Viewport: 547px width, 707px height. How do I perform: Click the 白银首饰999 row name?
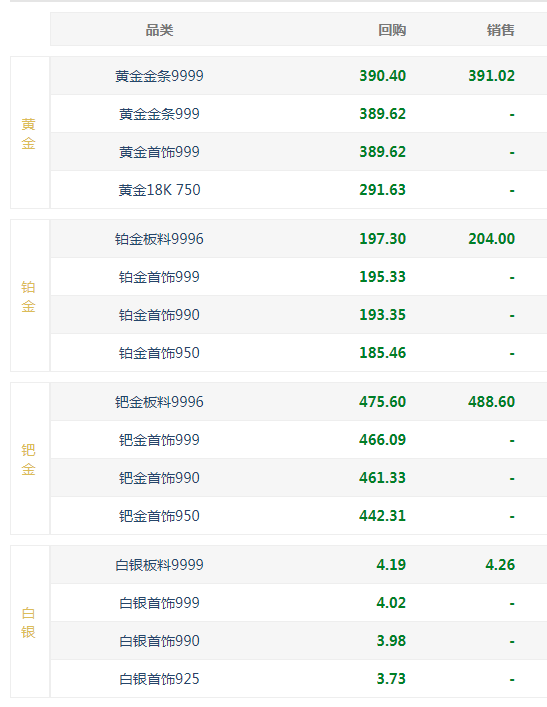click(x=159, y=603)
